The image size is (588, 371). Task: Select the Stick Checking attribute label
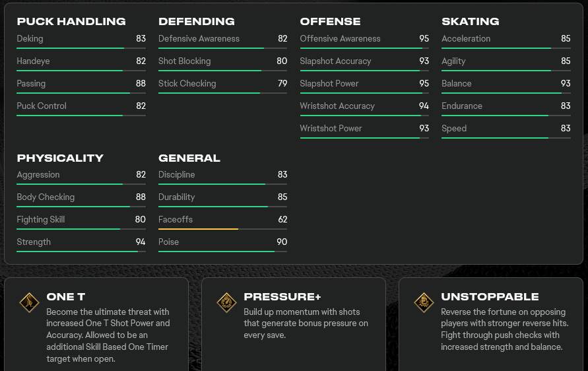click(187, 83)
